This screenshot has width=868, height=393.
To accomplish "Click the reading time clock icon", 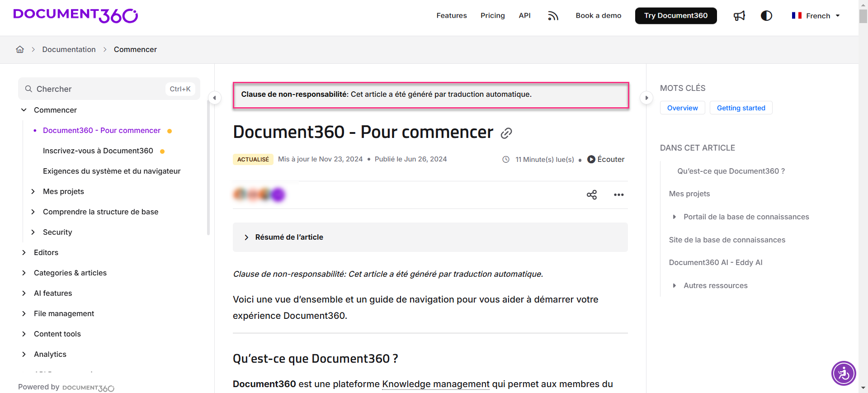I will (506, 159).
